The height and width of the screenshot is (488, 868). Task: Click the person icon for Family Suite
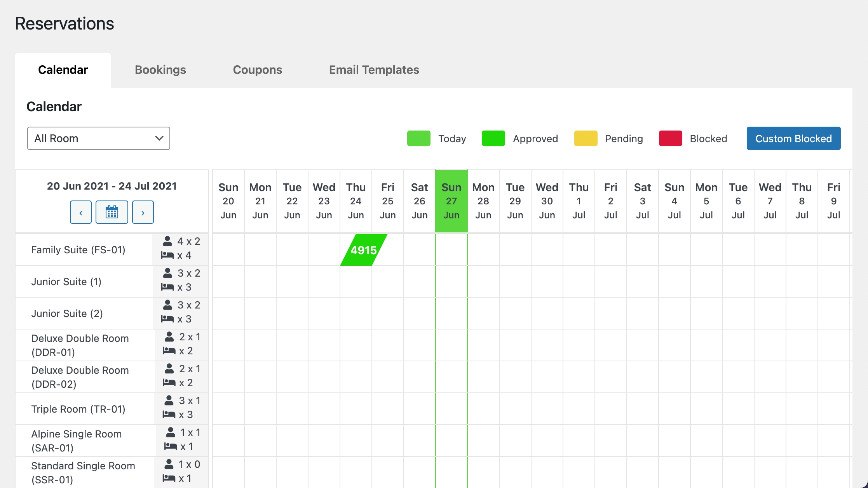pyautogui.click(x=167, y=241)
